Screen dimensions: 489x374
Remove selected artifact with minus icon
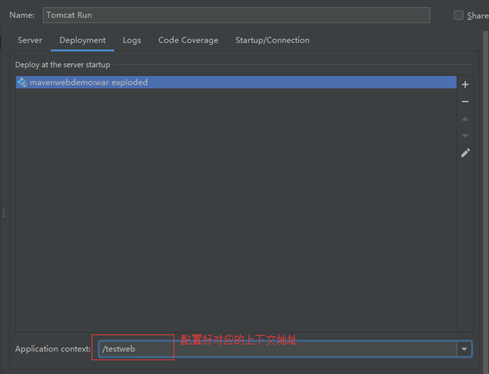[465, 102]
